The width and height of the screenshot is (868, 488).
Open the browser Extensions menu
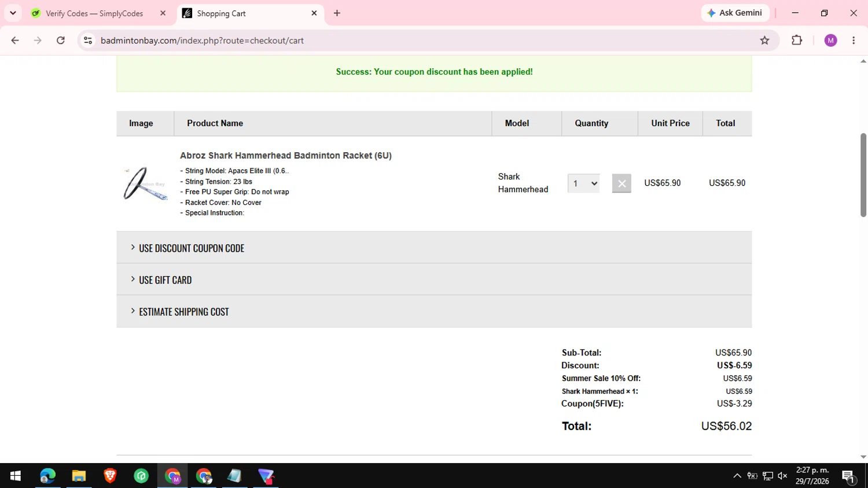tap(797, 41)
